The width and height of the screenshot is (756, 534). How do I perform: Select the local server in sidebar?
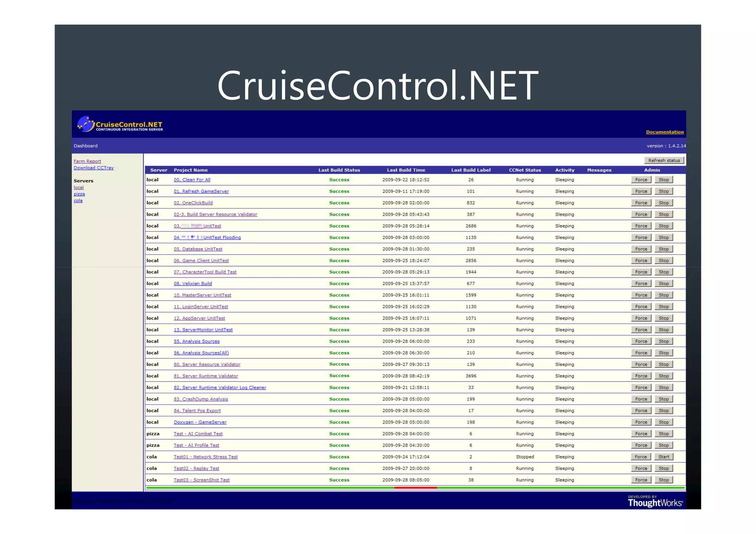click(79, 187)
